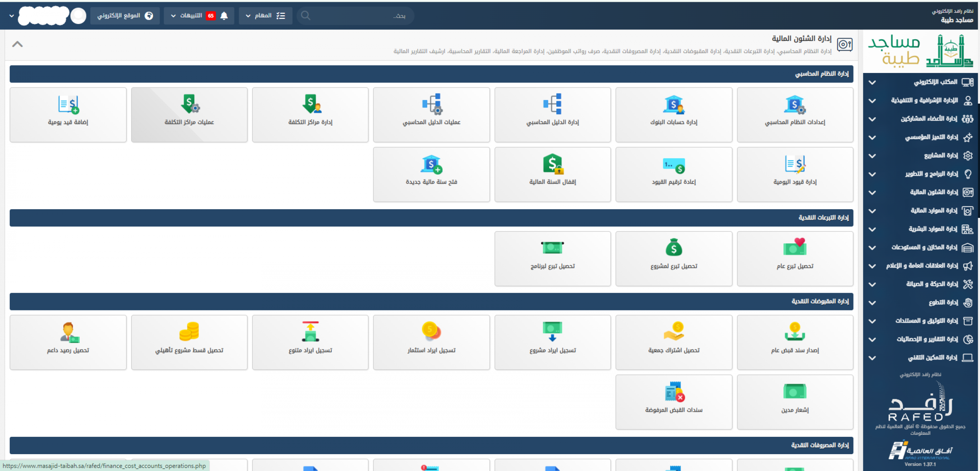Select إدارة العلاقات العامة و الإعلام item
This screenshot has width=980, height=471.
pos(920,266)
